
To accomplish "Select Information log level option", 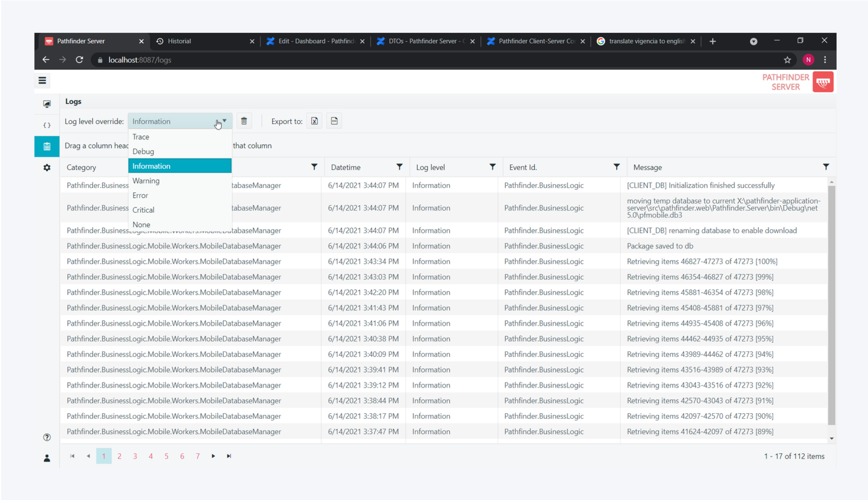I will [180, 166].
